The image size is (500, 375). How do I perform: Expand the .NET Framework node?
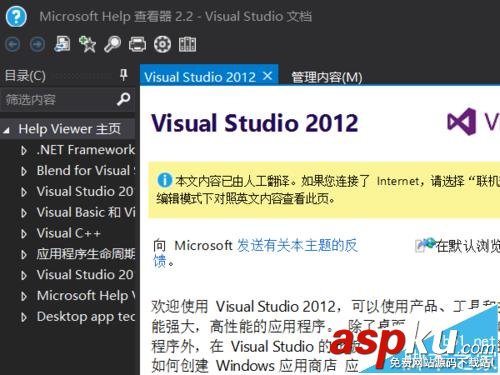tap(24, 151)
